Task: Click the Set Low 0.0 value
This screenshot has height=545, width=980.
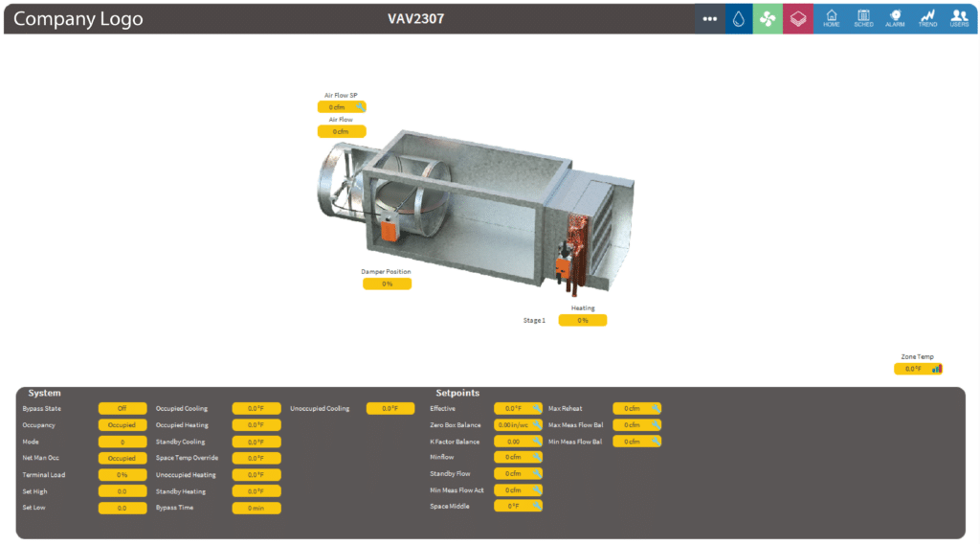Action: pos(122,508)
